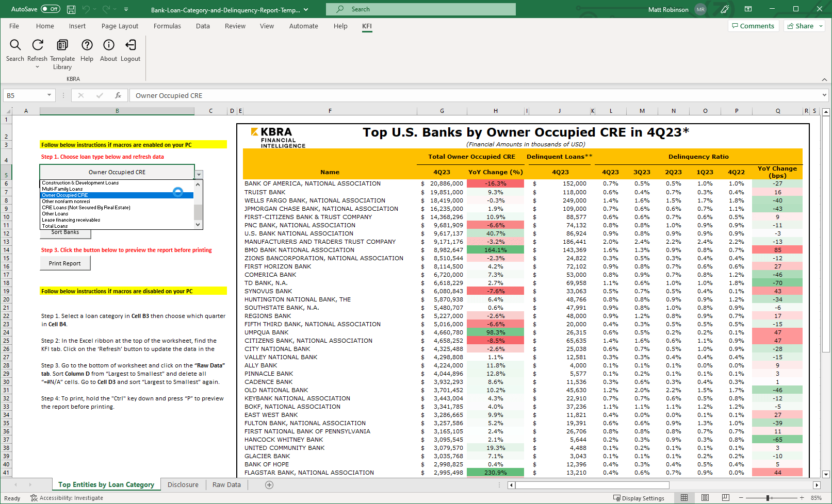This screenshot has width=832, height=504.
Task: Click the Logout icon
Action: [x=130, y=45]
